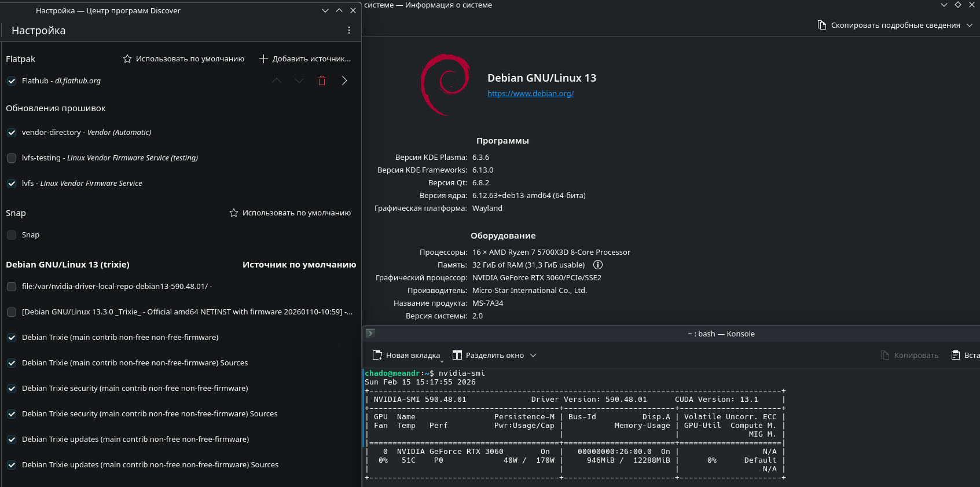This screenshot has height=487, width=980.
Task: Click 'Добавить источник...' button
Action: (305, 59)
